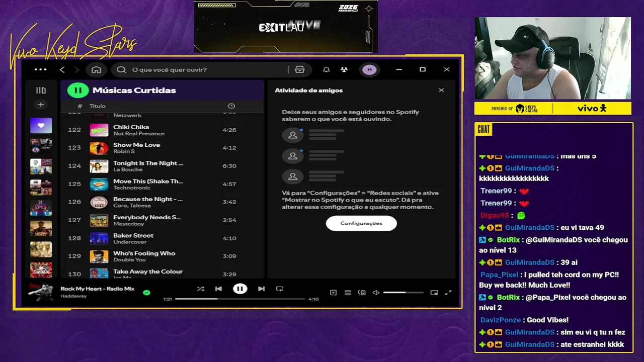Image resolution: width=644 pixels, height=362 pixels.
Task: Skip to previous track
Action: click(x=218, y=289)
